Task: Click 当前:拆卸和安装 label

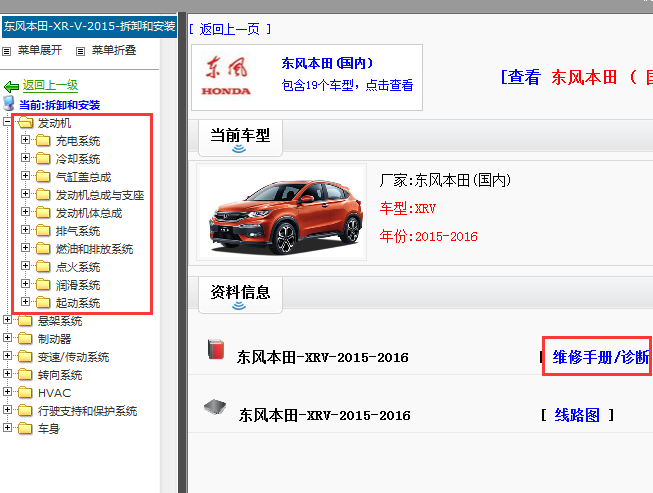Action: coord(60,105)
